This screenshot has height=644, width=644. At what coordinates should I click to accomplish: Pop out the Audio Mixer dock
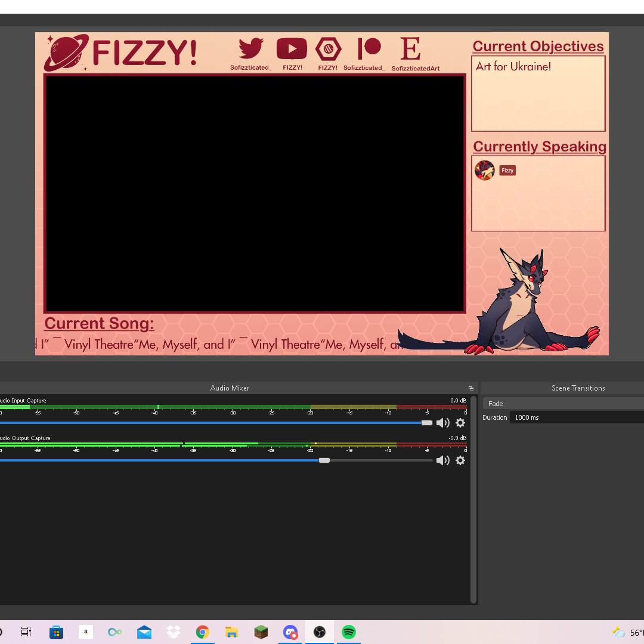click(470, 388)
